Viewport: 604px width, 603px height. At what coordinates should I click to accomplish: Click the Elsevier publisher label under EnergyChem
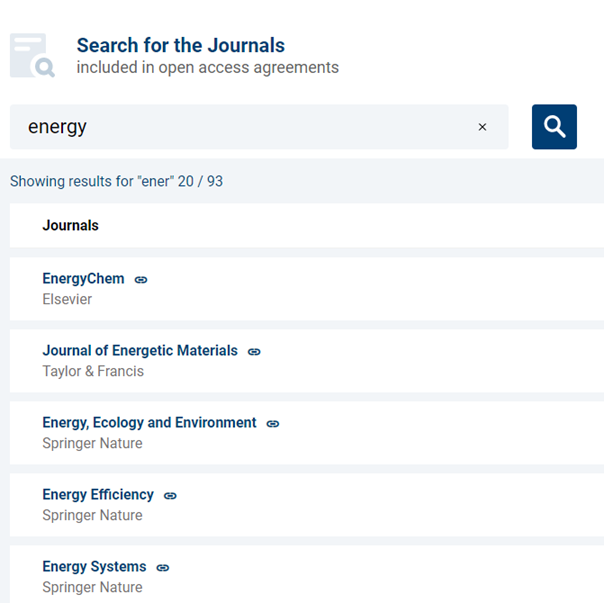pos(67,299)
